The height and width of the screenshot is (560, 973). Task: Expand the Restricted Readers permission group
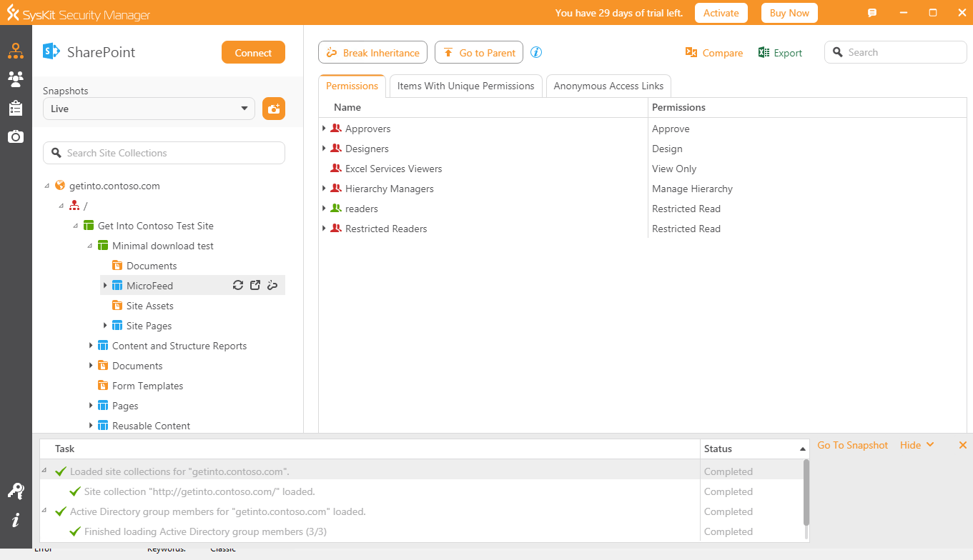[324, 229]
